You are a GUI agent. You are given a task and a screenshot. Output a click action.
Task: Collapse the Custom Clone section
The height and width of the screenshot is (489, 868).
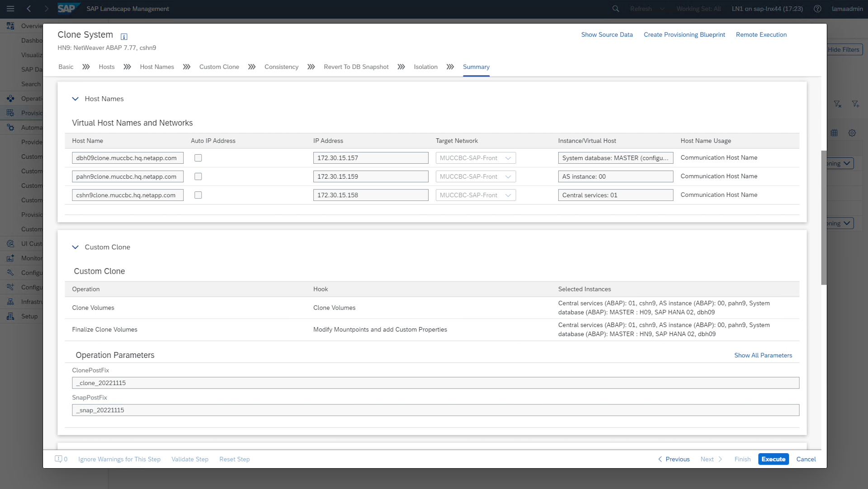click(75, 247)
